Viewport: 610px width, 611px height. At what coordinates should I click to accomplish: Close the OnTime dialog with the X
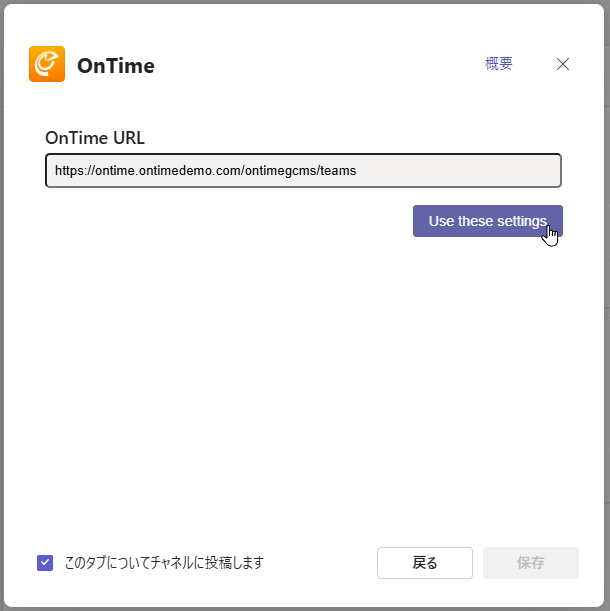pos(562,64)
